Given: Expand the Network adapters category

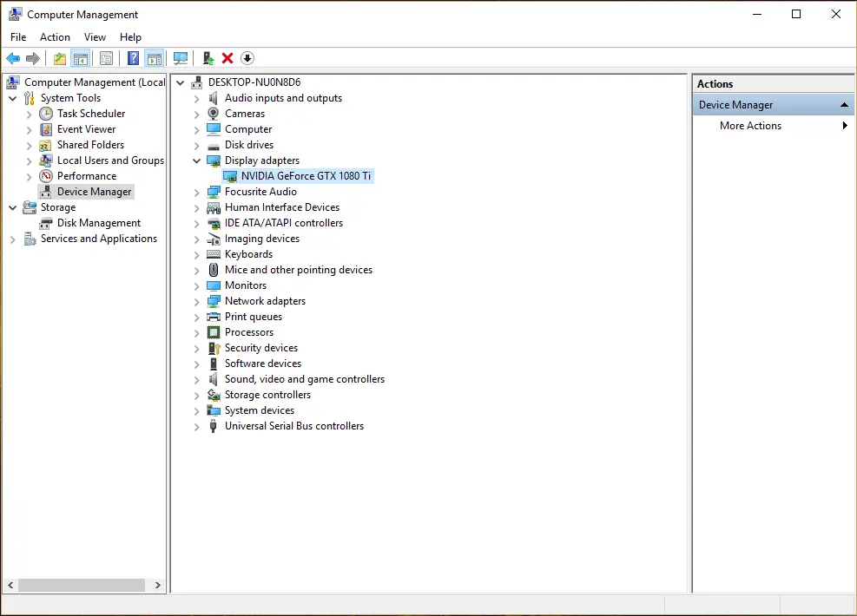Looking at the screenshot, I should click(x=197, y=301).
